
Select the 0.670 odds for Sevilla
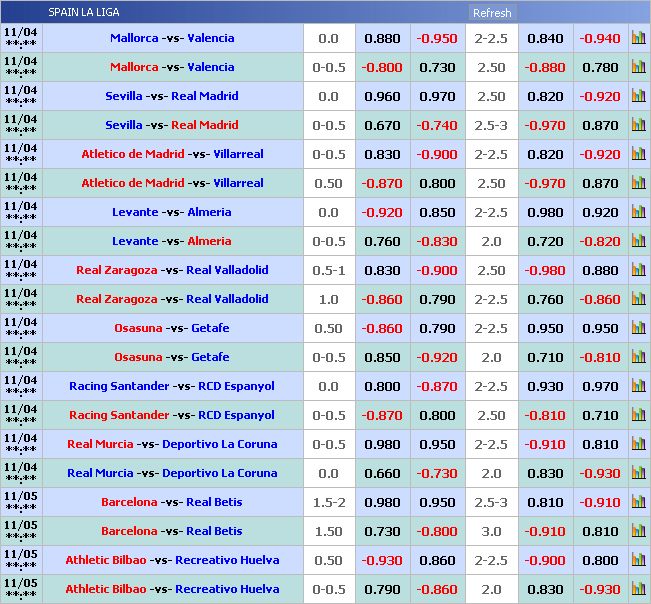382,125
